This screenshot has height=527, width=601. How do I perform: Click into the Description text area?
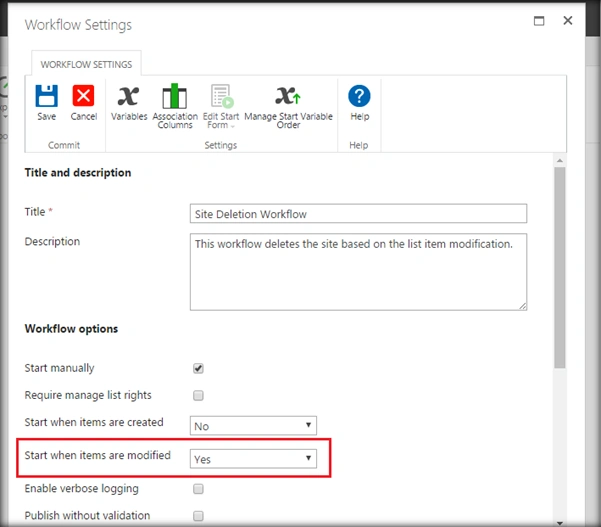pyautogui.click(x=358, y=272)
